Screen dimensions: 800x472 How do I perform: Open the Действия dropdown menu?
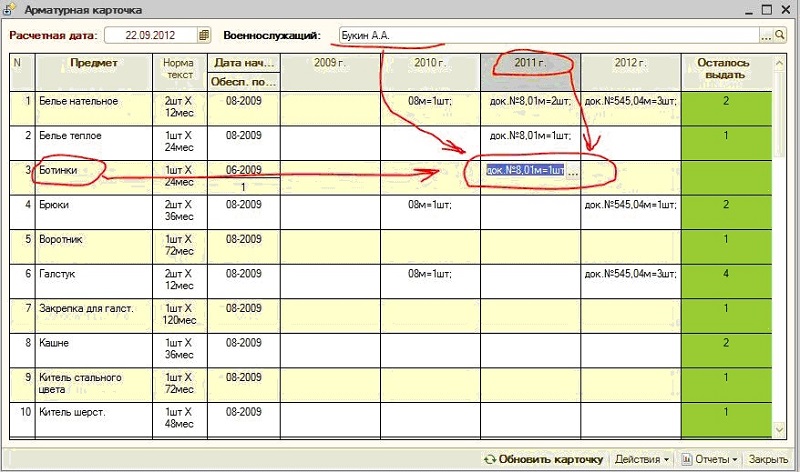pyautogui.click(x=641, y=459)
